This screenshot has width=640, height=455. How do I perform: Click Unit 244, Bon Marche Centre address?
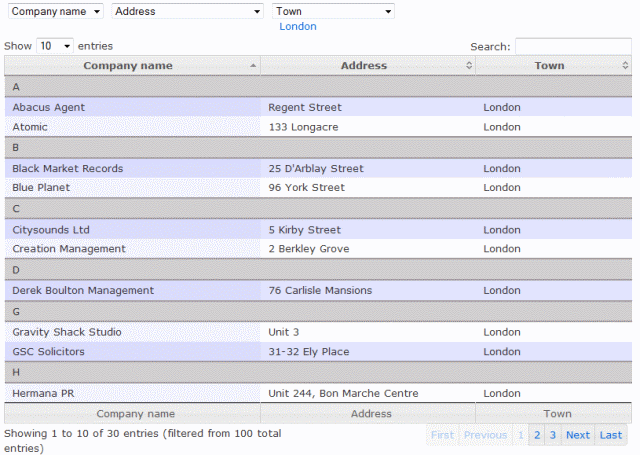coord(368,393)
